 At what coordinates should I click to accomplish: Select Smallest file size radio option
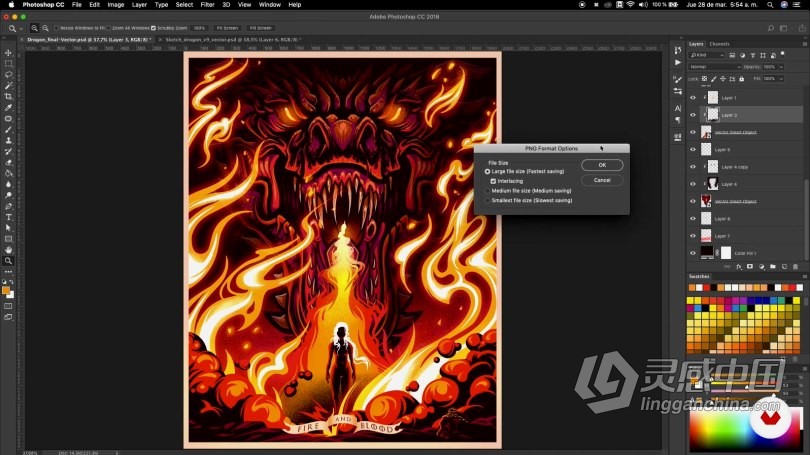click(x=488, y=200)
